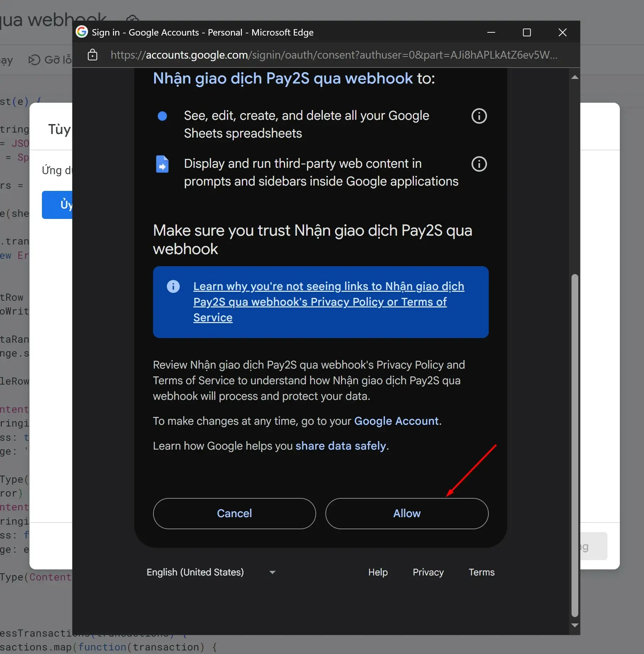Click the Google Sheets blue dot icon

click(x=162, y=116)
